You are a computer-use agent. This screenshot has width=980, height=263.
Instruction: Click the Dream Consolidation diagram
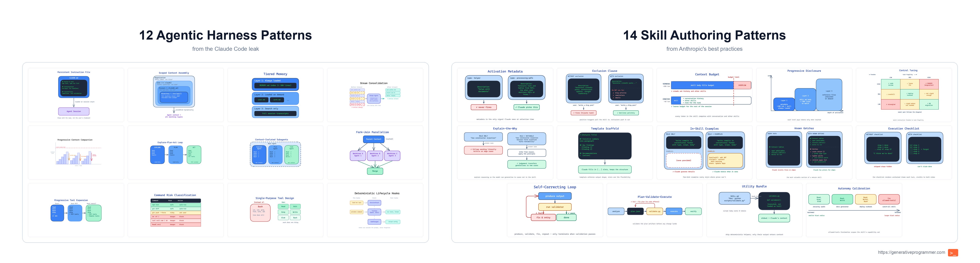pyautogui.click(x=375, y=95)
